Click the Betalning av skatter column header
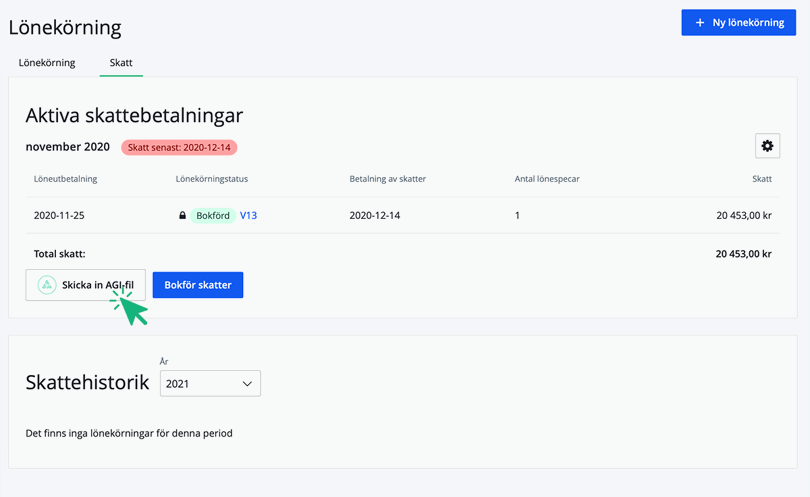Image resolution: width=810 pixels, height=497 pixels. click(388, 179)
